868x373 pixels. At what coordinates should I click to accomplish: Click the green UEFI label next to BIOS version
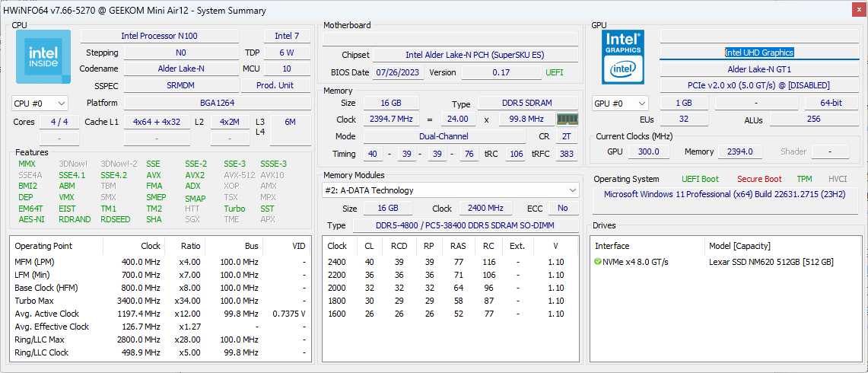point(554,72)
